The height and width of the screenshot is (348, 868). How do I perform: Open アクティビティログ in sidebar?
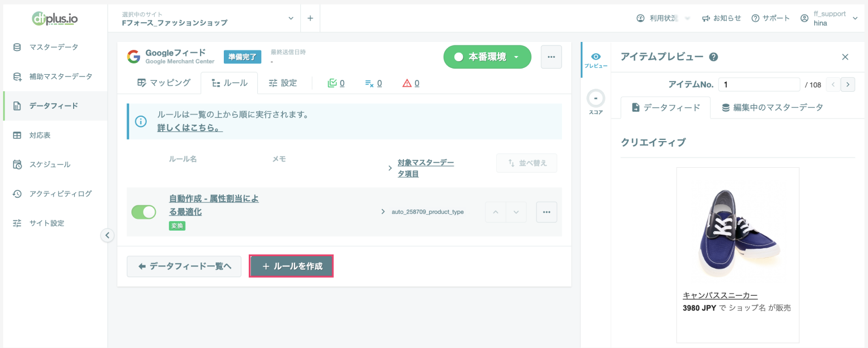pyautogui.click(x=54, y=194)
